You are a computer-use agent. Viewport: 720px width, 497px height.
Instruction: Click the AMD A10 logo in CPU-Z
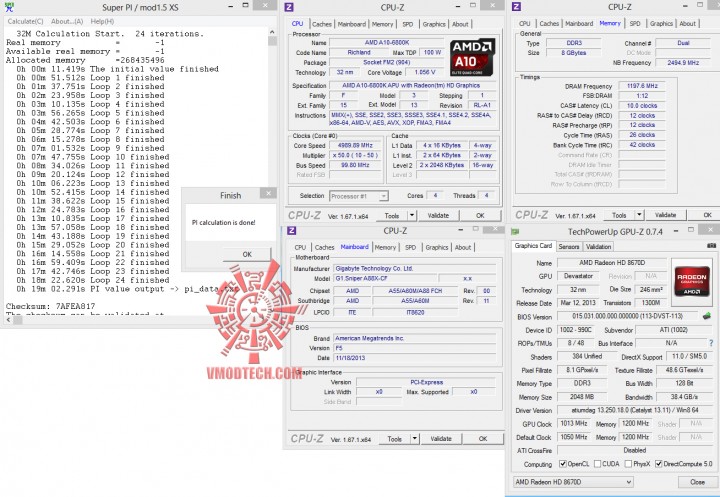(x=472, y=57)
